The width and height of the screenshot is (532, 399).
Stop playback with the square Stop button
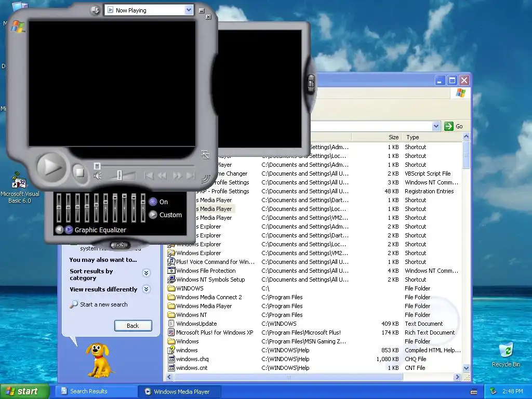pos(79,172)
